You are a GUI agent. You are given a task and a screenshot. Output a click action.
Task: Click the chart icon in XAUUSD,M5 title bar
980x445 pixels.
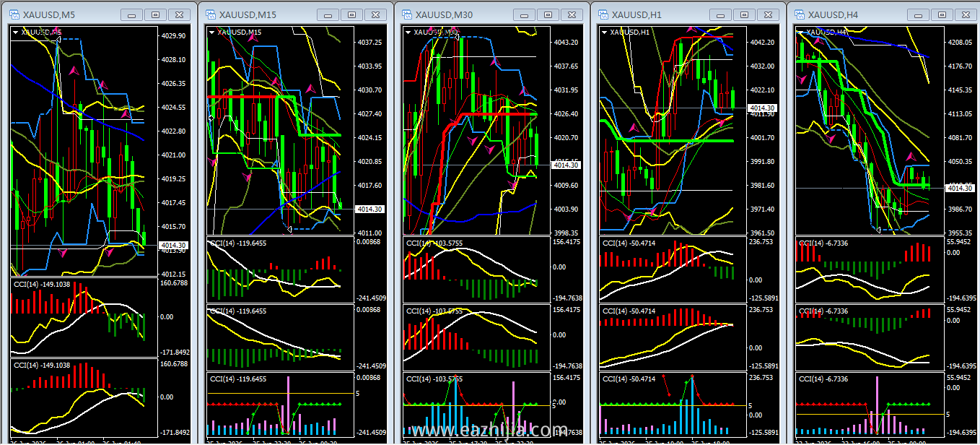tap(15, 14)
